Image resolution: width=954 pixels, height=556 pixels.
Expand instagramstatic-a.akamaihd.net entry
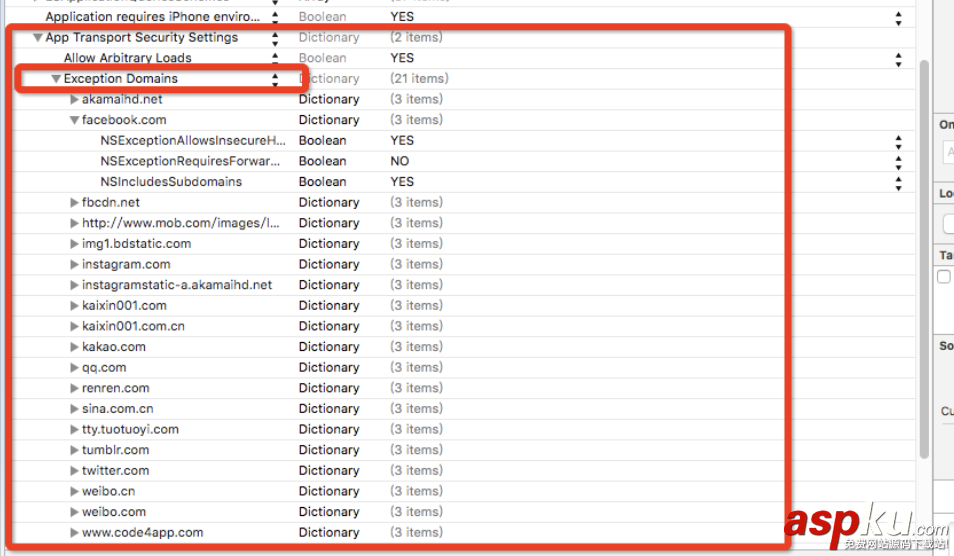(x=74, y=285)
